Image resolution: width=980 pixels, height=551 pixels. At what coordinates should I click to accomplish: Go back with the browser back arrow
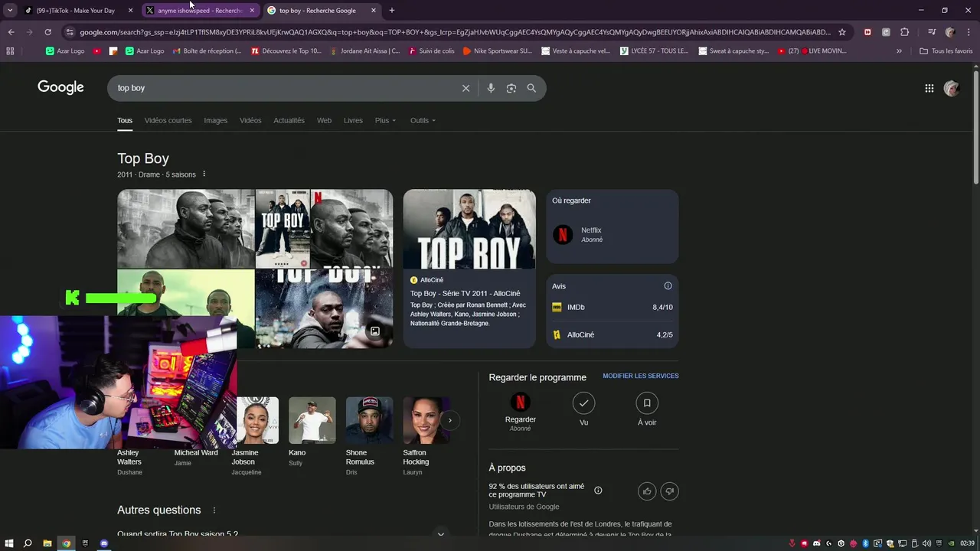click(x=11, y=32)
